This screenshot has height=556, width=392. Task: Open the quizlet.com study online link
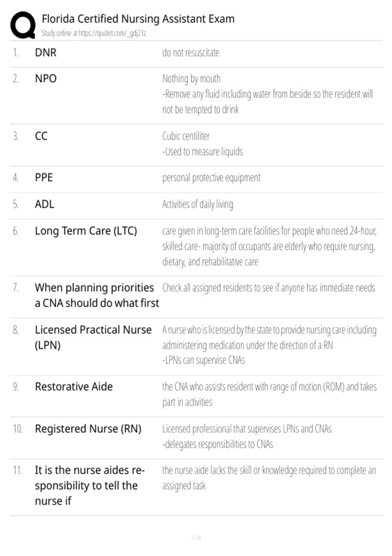(93, 33)
